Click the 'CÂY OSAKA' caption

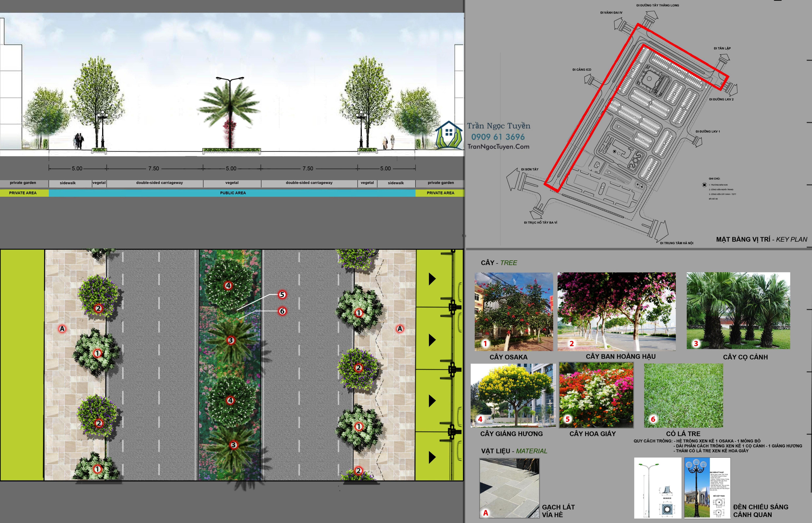point(509,357)
